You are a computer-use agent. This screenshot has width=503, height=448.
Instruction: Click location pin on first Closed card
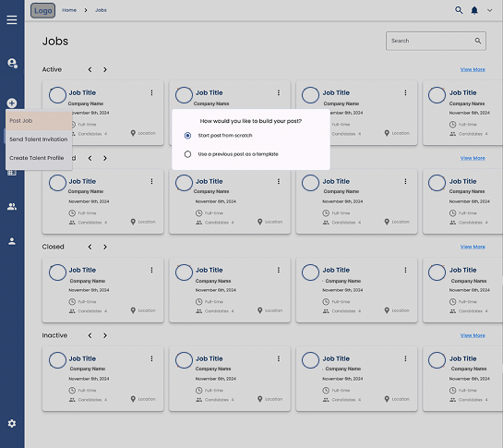click(x=133, y=310)
